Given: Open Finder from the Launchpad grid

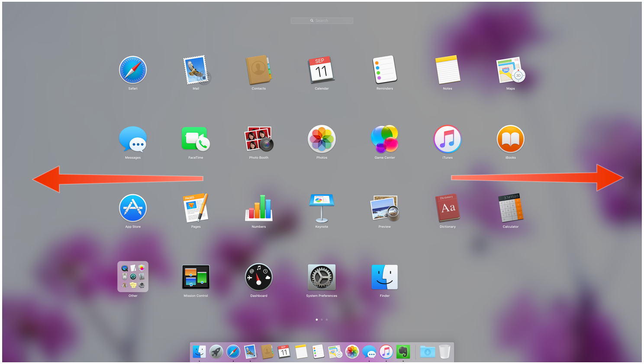Looking at the screenshot, I should (385, 277).
